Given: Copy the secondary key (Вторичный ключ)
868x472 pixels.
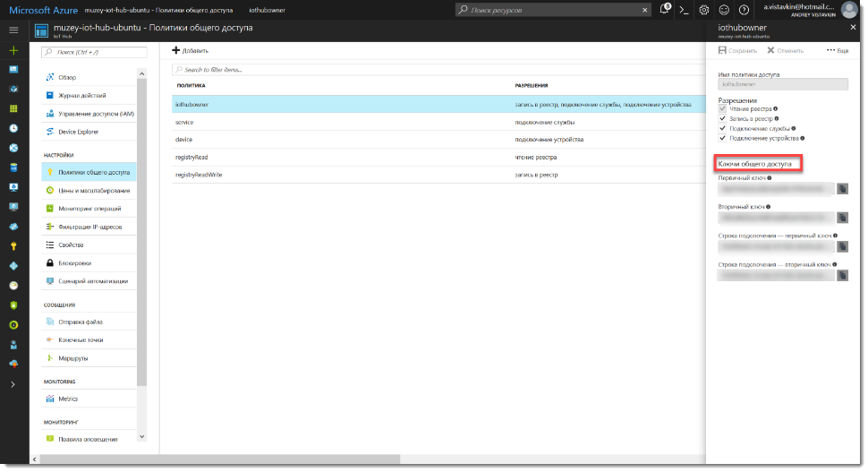Looking at the screenshot, I should tap(843, 218).
